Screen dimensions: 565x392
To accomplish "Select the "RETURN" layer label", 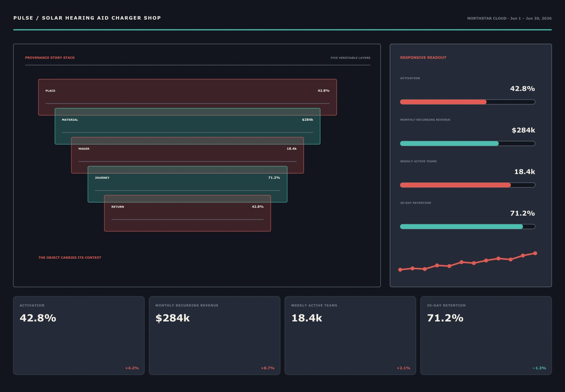I will [118, 207].
